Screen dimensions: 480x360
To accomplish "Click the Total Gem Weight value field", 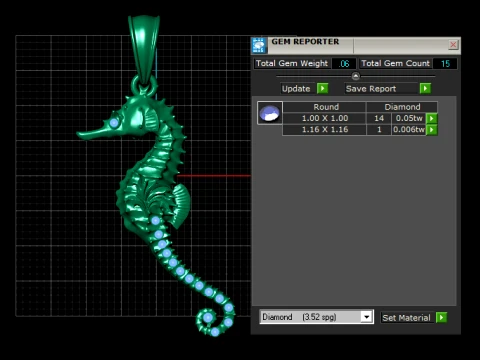I will tap(344, 63).
